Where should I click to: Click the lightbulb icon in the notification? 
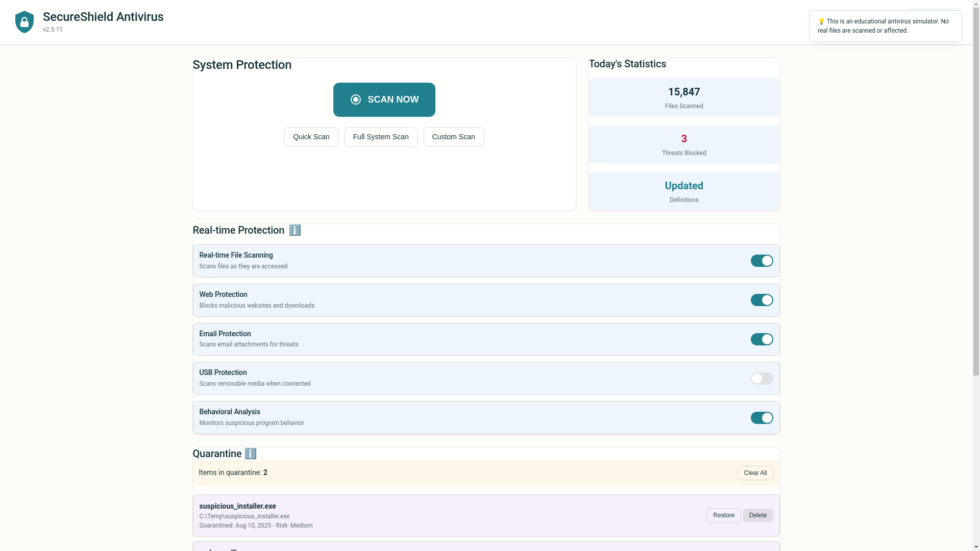pyautogui.click(x=821, y=21)
